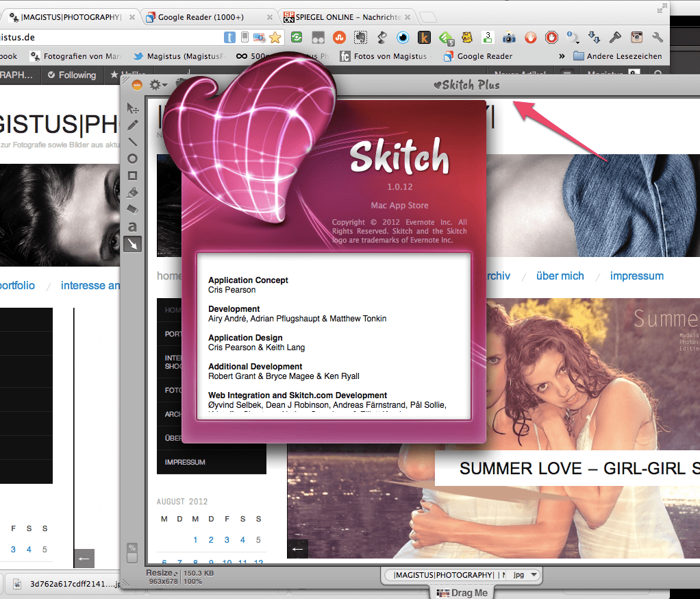Choose the Ellipse shape tool
Screen dimensions: 700x599
(x=133, y=159)
